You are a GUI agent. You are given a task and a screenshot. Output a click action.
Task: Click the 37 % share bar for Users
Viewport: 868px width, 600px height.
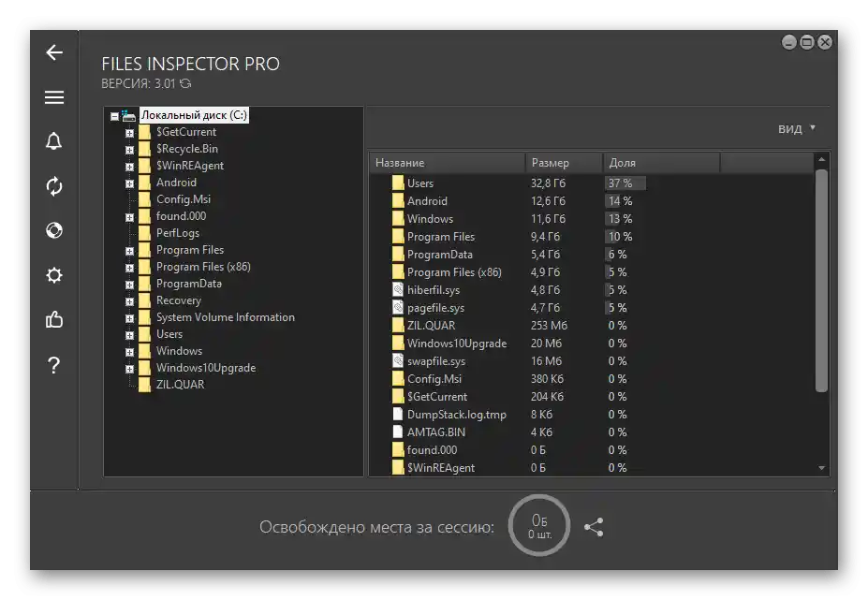pyautogui.click(x=625, y=183)
